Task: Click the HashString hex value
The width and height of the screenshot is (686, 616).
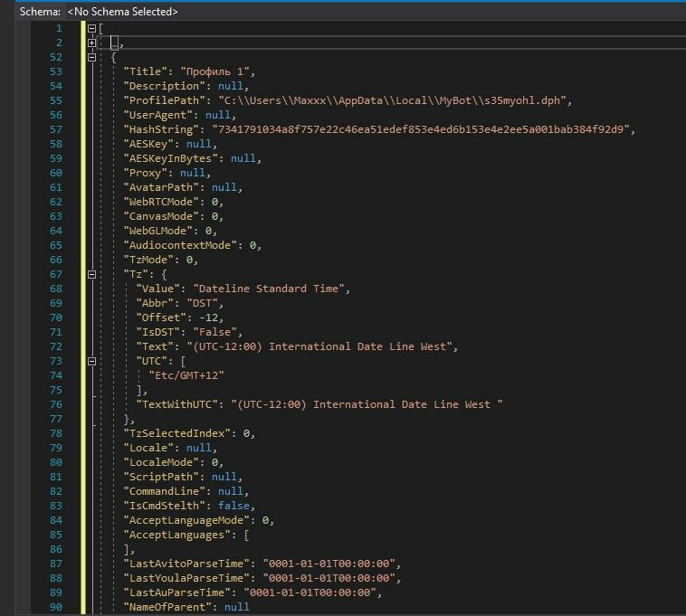Action: (x=421, y=129)
